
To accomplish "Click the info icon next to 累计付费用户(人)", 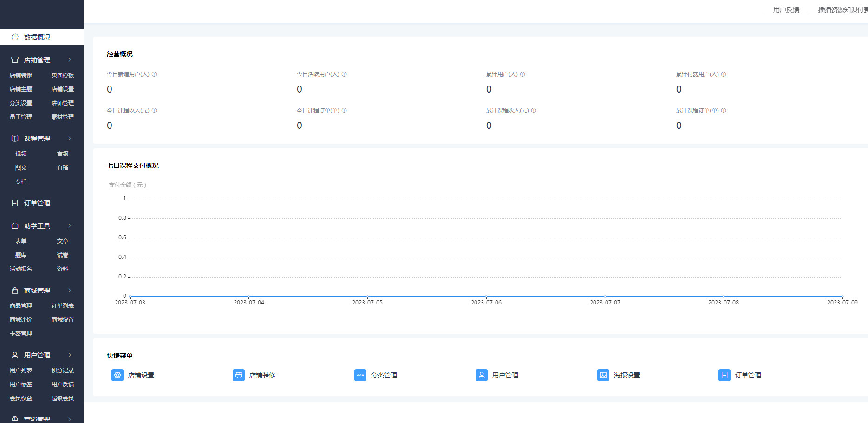I will [x=724, y=74].
